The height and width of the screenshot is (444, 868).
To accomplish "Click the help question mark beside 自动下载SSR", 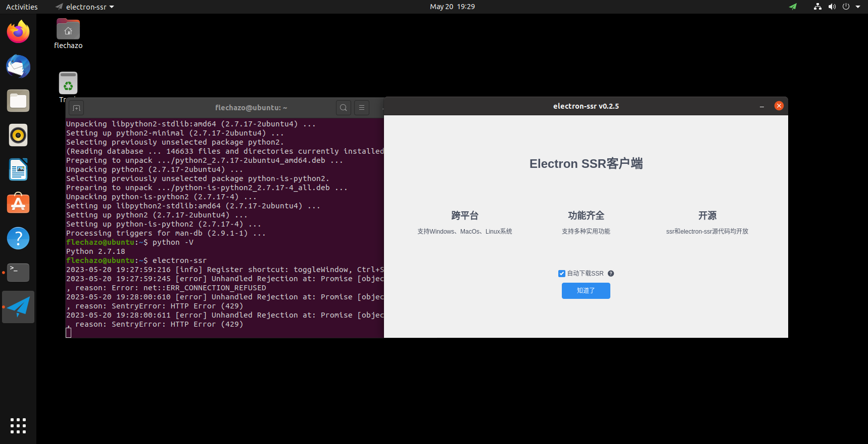I will 611,274.
